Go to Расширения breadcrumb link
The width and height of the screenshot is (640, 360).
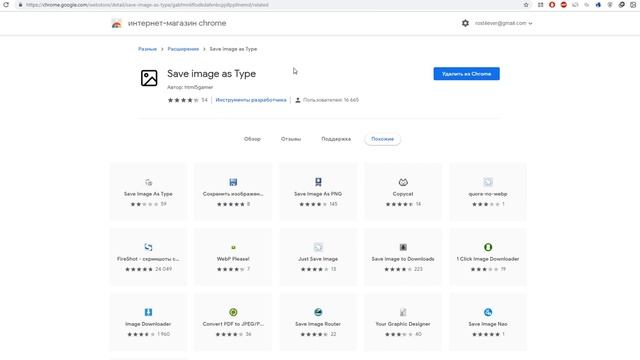tap(183, 49)
